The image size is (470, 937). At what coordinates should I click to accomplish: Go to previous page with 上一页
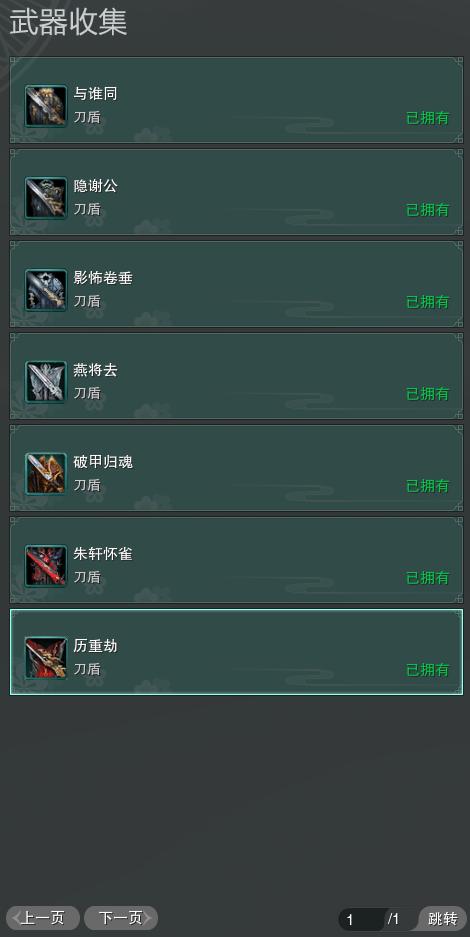42,918
